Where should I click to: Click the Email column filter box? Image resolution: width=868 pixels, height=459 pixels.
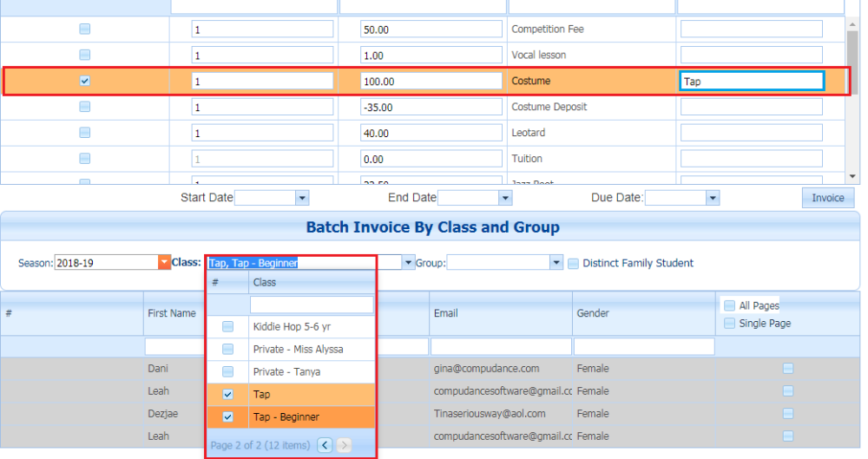[501, 346]
